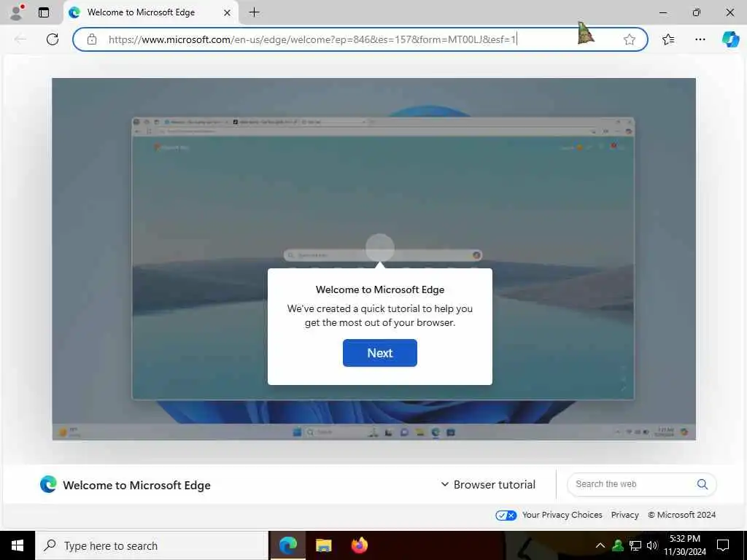
Task: Open the Windows Start menu
Action: 18,545
